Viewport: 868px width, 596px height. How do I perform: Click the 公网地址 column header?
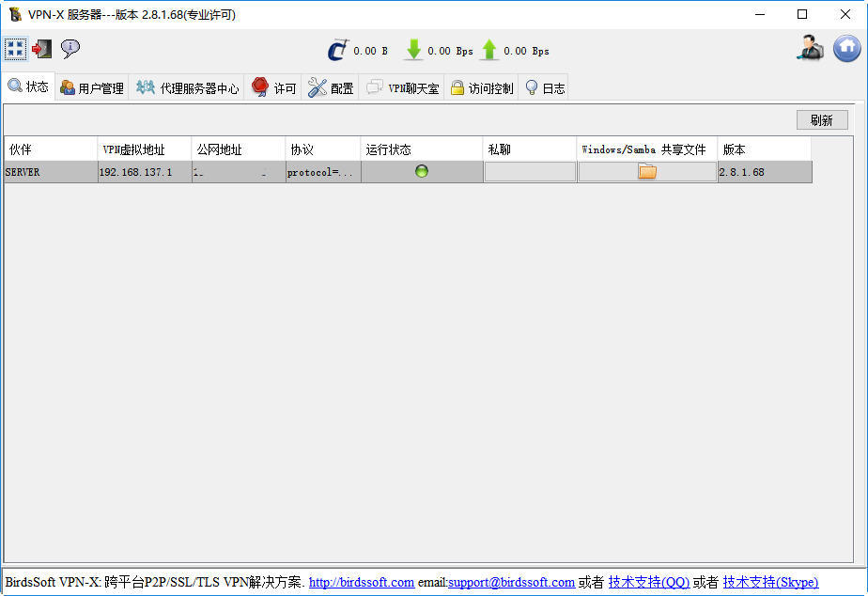point(239,149)
